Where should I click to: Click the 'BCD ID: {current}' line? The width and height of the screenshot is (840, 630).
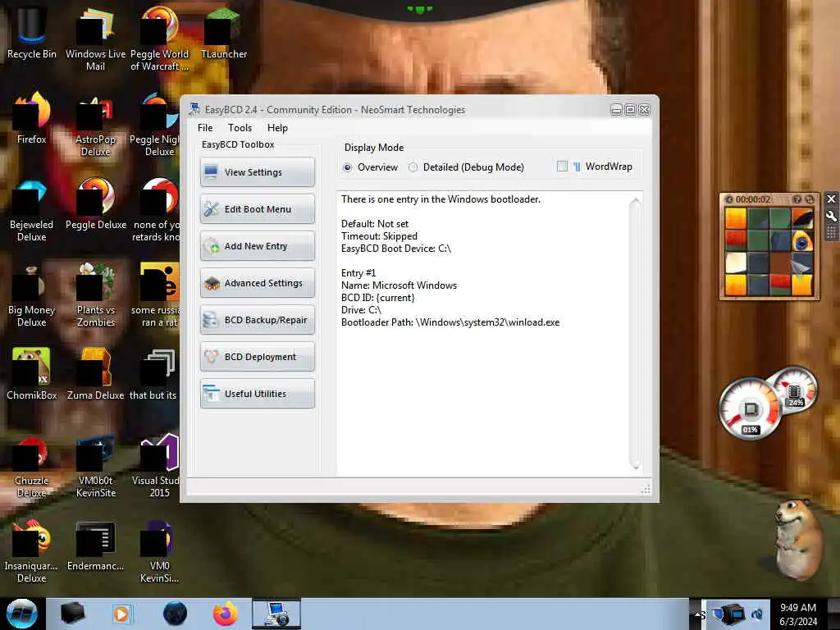(x=377, y=297)
